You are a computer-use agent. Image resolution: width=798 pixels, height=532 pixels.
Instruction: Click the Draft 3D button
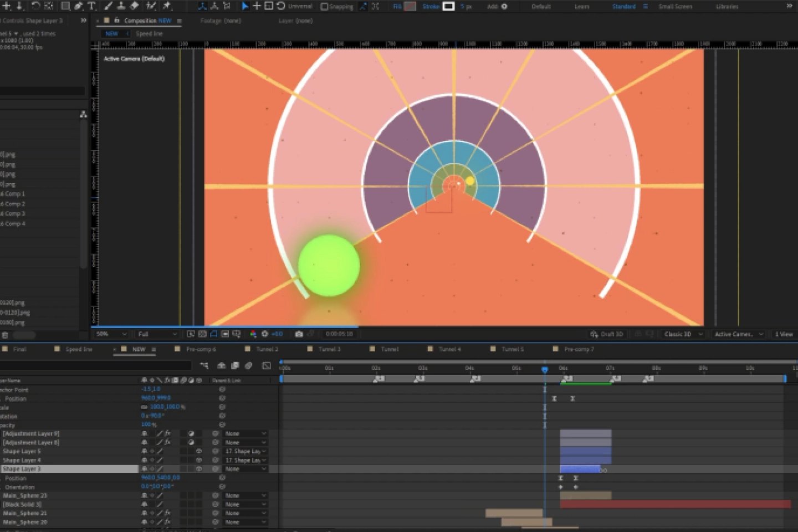pos(607,334)
